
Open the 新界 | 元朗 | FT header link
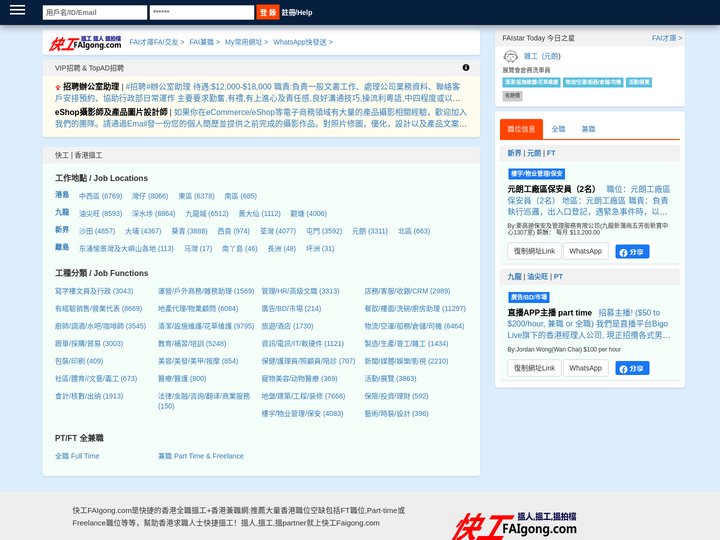click(x=531, y=153)
